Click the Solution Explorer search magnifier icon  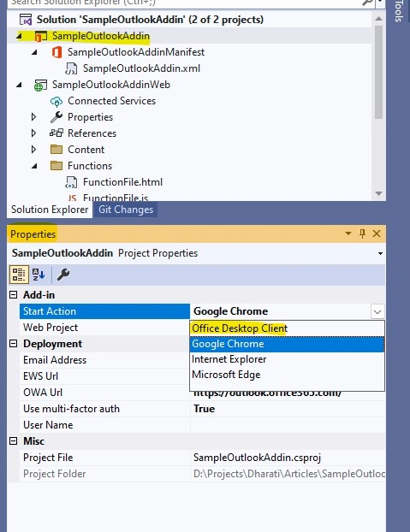367,3
